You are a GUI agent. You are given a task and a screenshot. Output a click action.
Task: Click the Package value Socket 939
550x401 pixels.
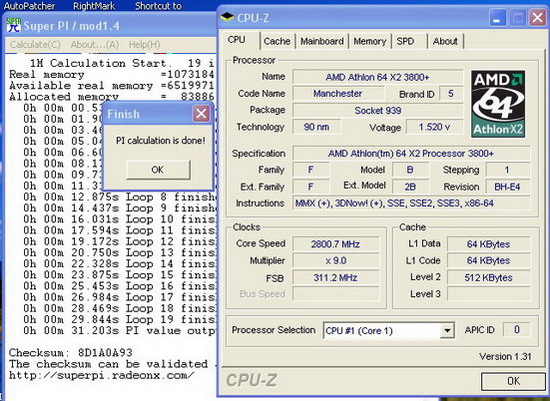[377, 111]
